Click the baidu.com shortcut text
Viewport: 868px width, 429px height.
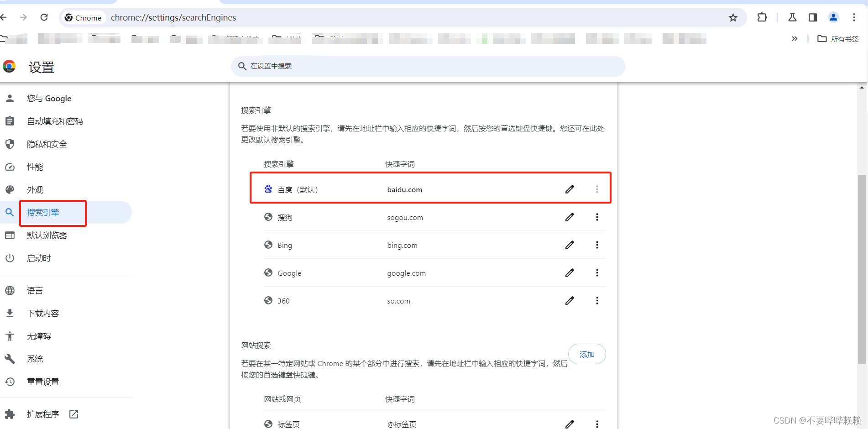click(404, 189)
